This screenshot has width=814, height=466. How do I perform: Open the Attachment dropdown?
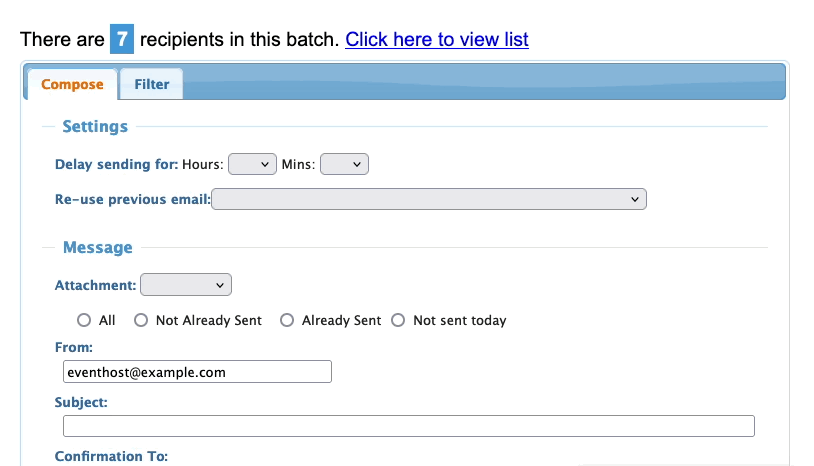pos(186,285)
